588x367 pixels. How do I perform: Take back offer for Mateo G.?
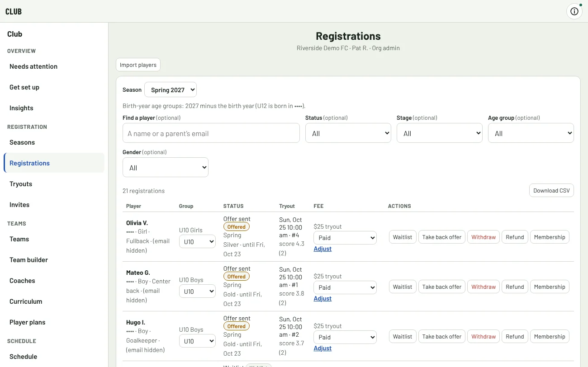[442, 287]
